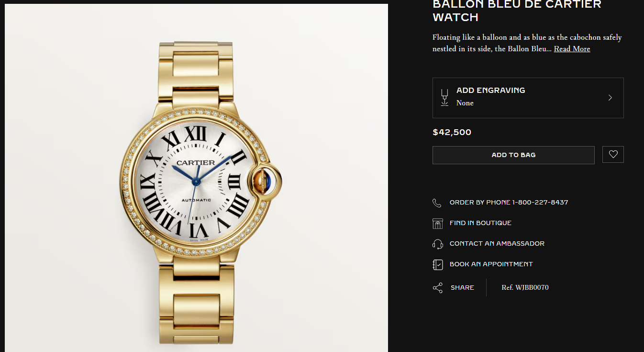Expand description with Read More

click(x=572, y=49)
